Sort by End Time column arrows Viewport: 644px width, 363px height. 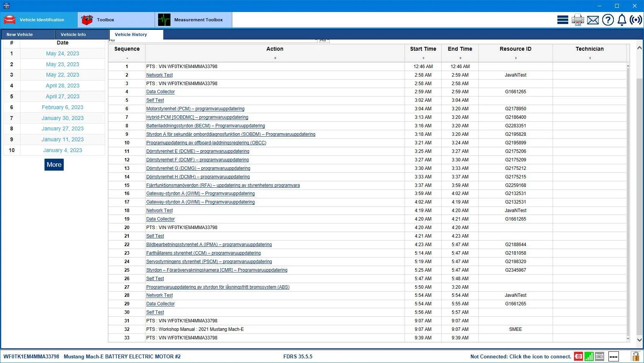coord(460,58)
